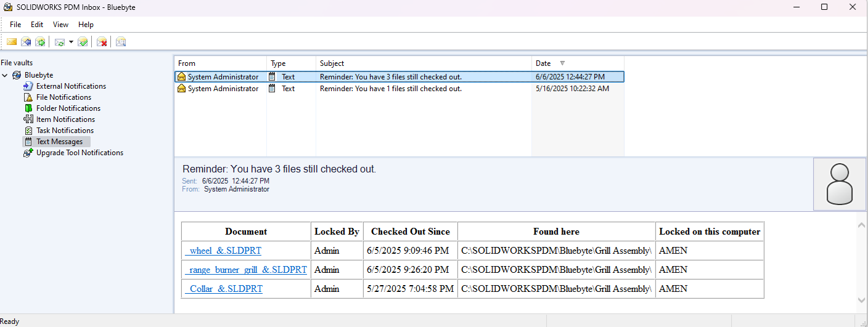868x327 pixels.
Task: Select the 3 files checked out reminder message
Action: coord(399,77)
